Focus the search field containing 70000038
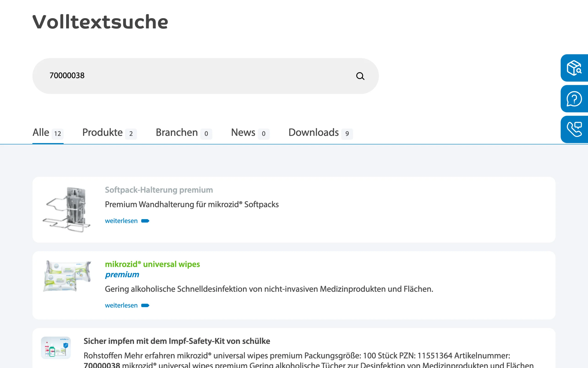Viewport: 588px width, 368px height. click(x=205, y=76)
